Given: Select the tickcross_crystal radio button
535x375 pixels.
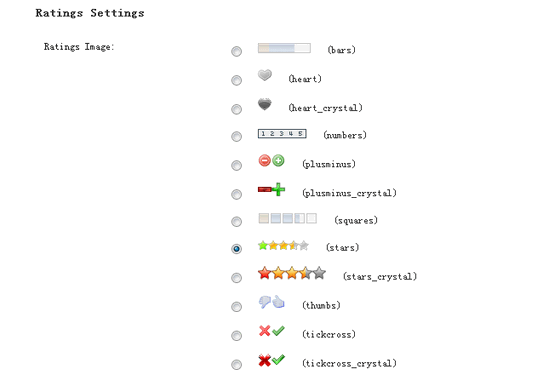Looking at the screenshot, I should 236,364.
